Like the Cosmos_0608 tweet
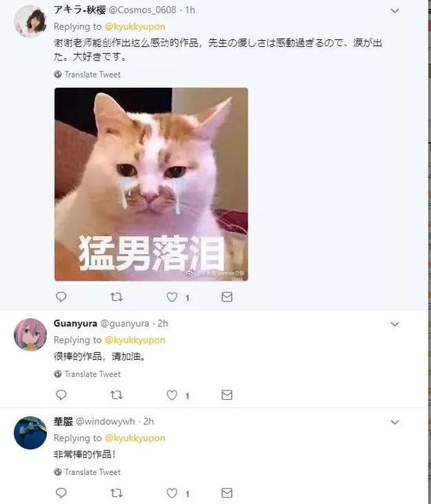Screen dimensions: 431x504 coord(172,297)
